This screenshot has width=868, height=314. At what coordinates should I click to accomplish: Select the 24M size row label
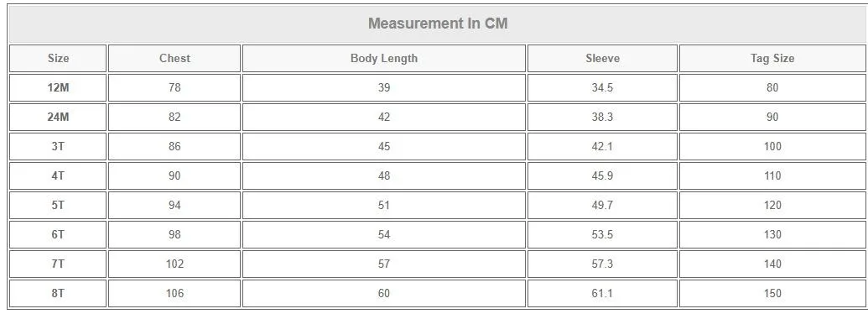pos(58,117)
